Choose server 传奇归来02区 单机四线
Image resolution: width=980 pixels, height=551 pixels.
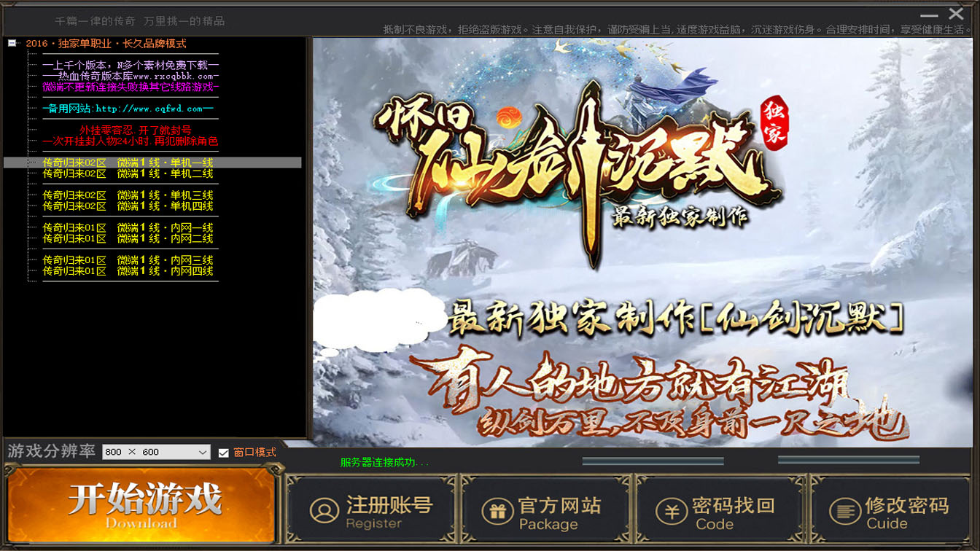click(x=128, y=206)
